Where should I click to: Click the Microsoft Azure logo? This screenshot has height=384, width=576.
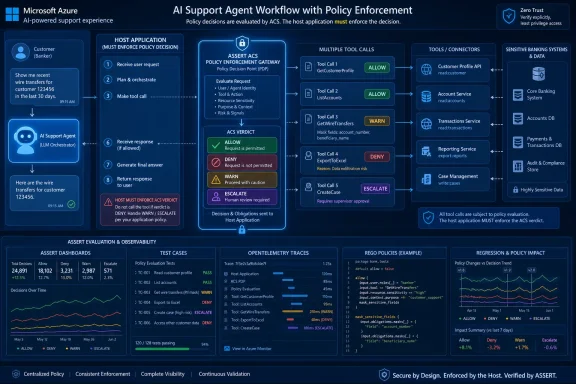tap(12, 15)
